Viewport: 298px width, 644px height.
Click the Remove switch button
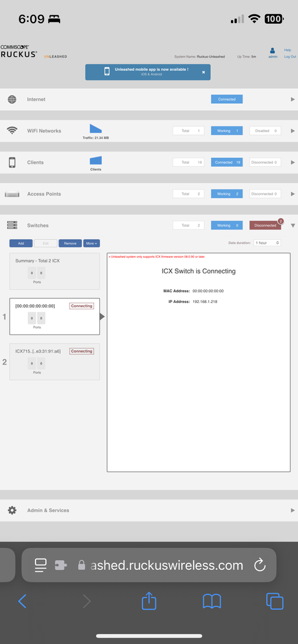[70, 243]
